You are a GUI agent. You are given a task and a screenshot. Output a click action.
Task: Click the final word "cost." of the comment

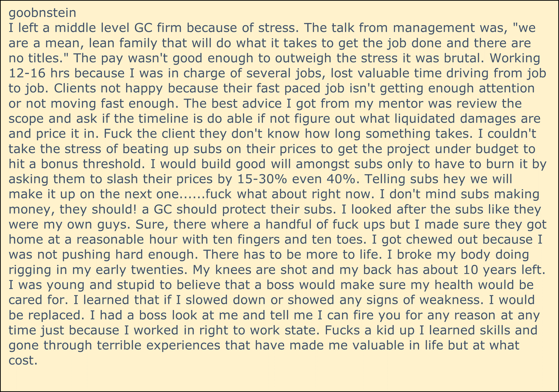23,361
